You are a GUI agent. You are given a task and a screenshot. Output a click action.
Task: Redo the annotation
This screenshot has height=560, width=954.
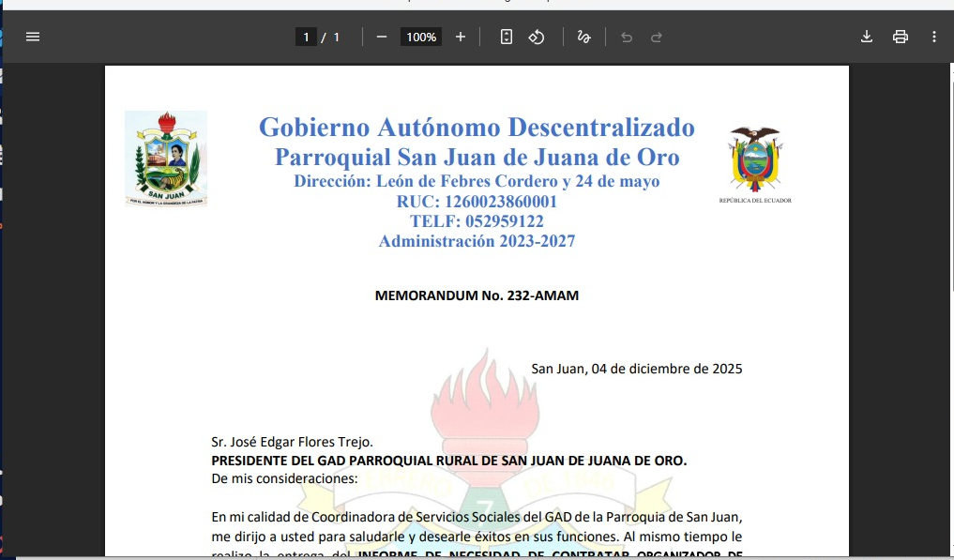click(657, 37)
